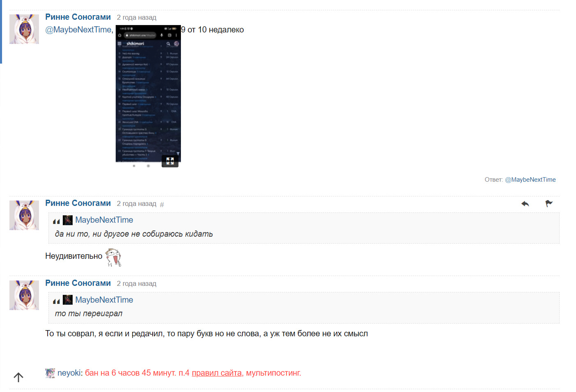Expand the screenshot with the fullscreen icon
This screenshot has height=392, width=576.
click(x=170, y=161)
